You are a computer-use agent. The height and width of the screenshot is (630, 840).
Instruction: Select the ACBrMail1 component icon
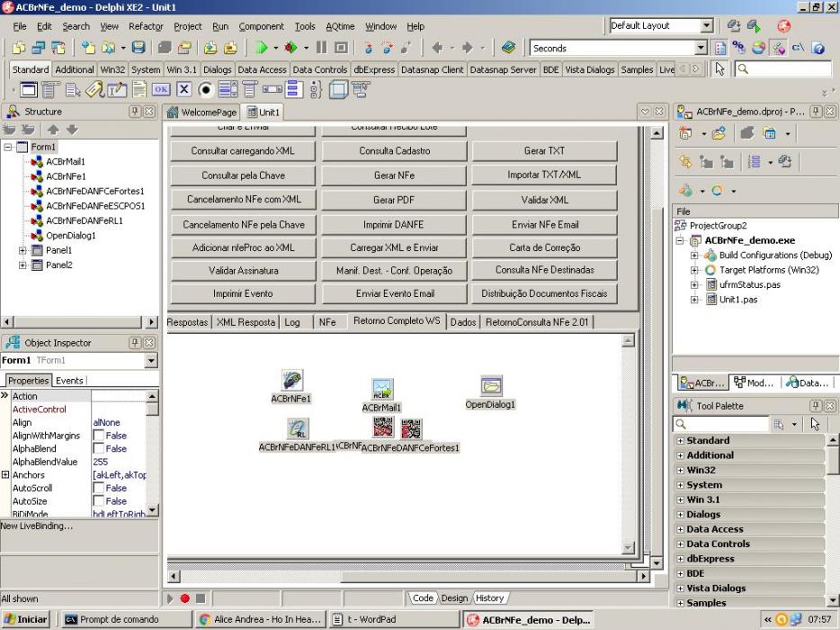tap(382, 390)
